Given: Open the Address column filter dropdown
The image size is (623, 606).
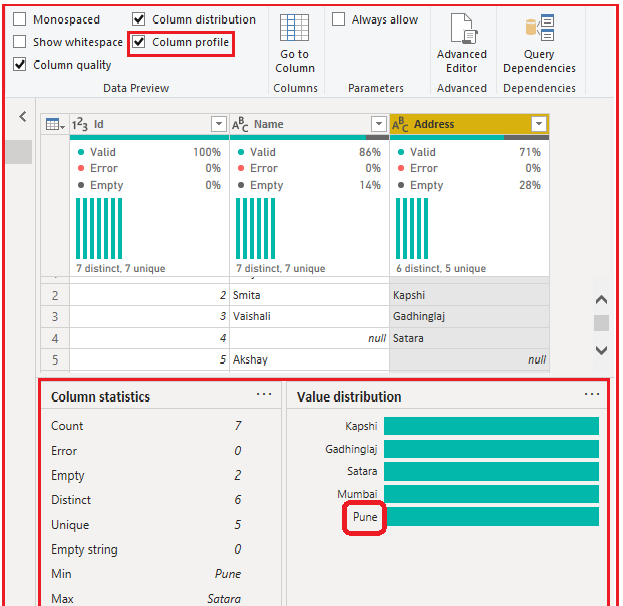Looking at the screenshot, I should coord(539,124).
